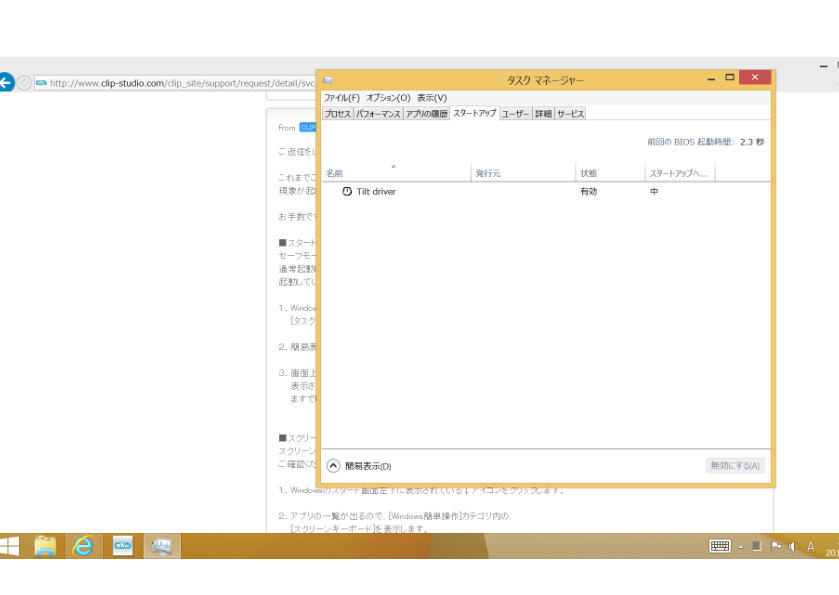
Task: Sort by the スタートアップへ... column header
Action: click(x=680, y=173)
